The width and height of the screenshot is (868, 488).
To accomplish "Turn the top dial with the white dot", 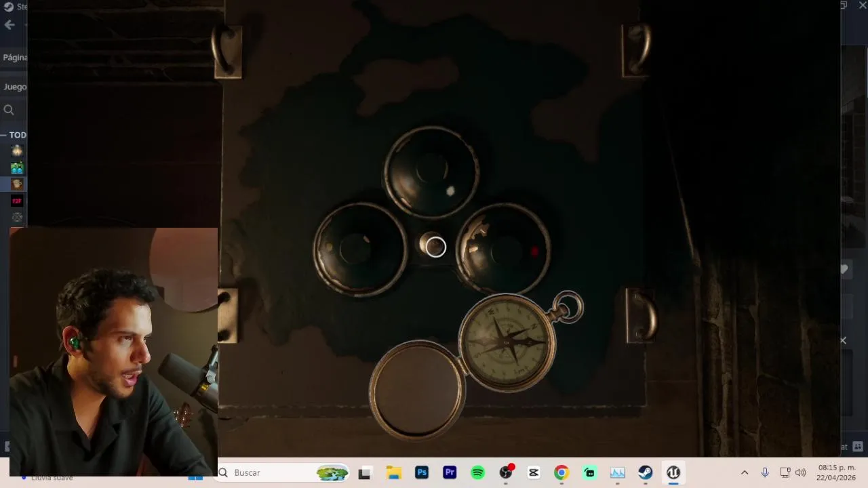I will (x=431, y=173).
